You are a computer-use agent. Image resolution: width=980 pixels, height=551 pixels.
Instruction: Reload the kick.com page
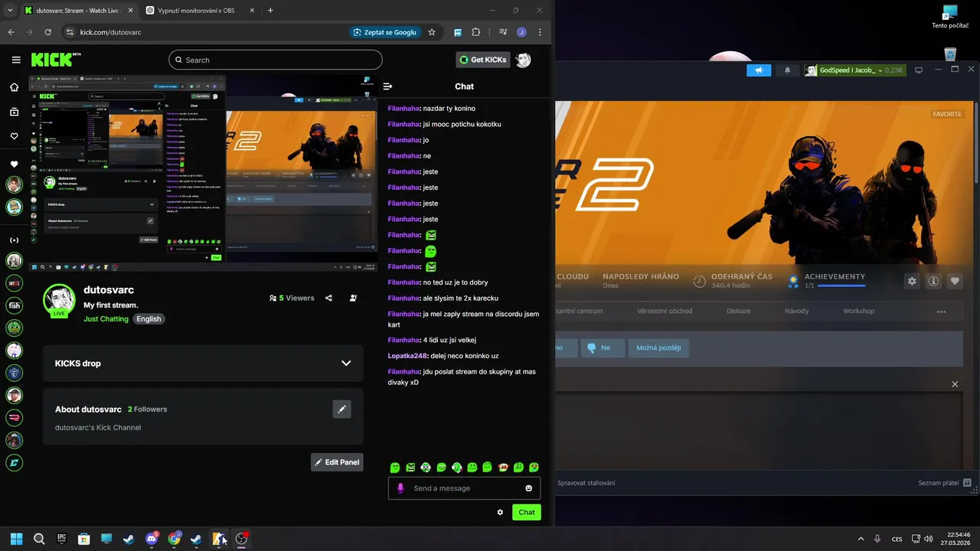[x=47, y=32]
